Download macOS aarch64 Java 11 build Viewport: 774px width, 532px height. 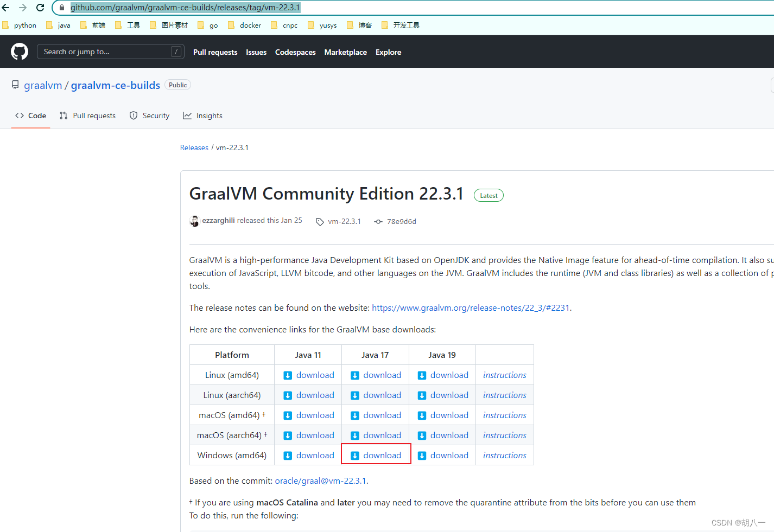tap(309, 435)
